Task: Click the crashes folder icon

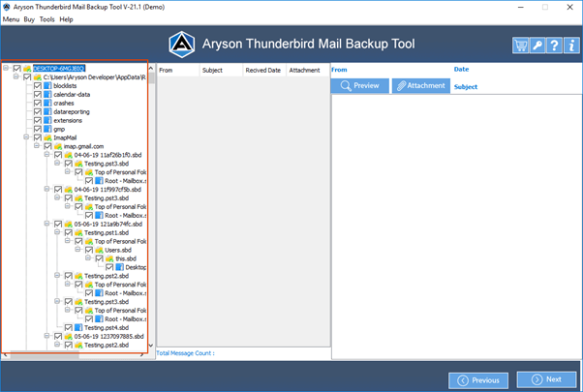Action: 47,103
